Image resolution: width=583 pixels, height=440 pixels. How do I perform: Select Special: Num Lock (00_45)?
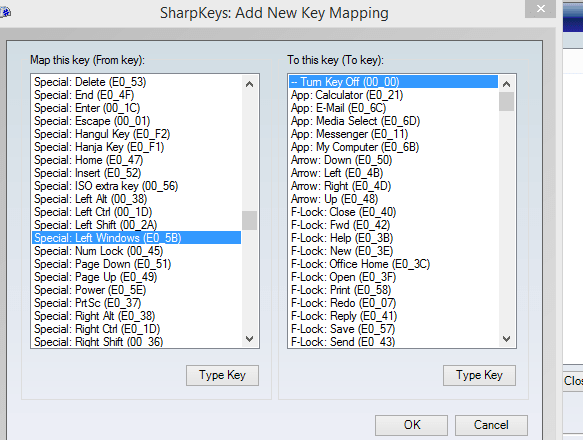(x=136, y=251)
